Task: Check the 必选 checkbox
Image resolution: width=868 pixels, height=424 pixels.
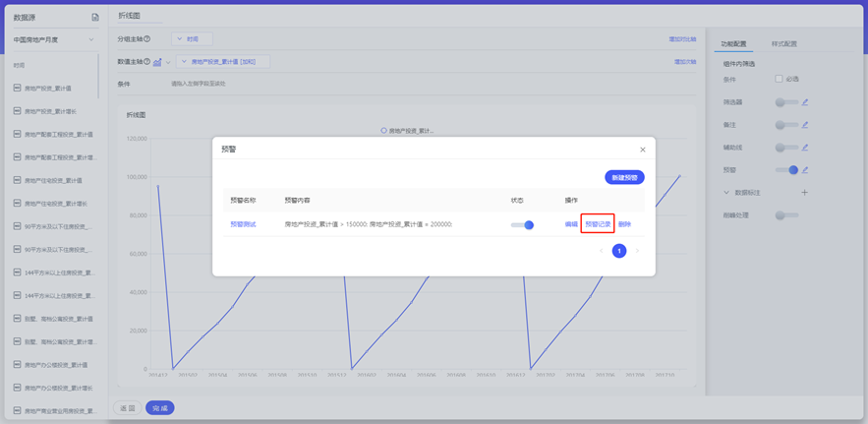Action: [779, 79]
